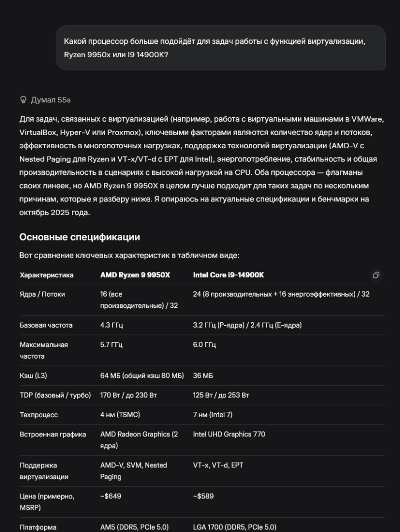Select the "Intel Core i9-14900K" column header
The image size is (400, 532).
pos(228,275)
